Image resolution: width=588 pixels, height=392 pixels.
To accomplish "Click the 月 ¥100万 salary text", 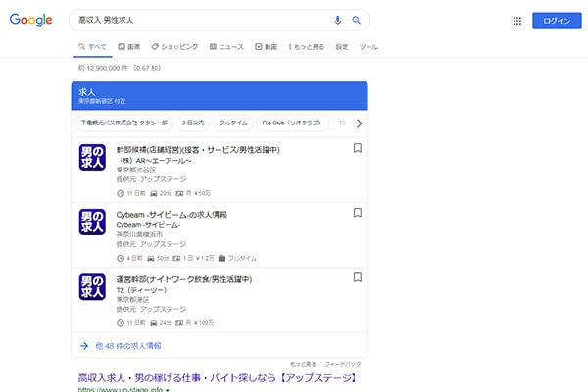I will pyautogui.click(x=200, y=323).
